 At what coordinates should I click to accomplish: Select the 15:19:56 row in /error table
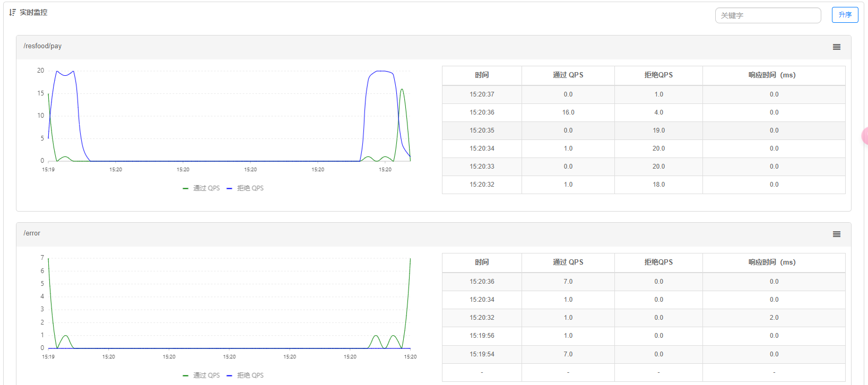[x=644, y=336]
